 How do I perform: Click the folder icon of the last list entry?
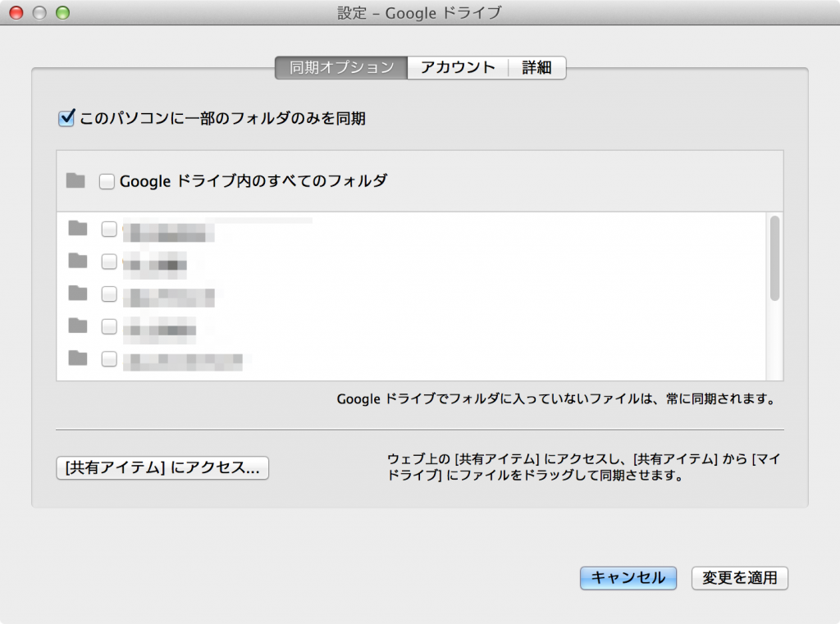(78, 359)
